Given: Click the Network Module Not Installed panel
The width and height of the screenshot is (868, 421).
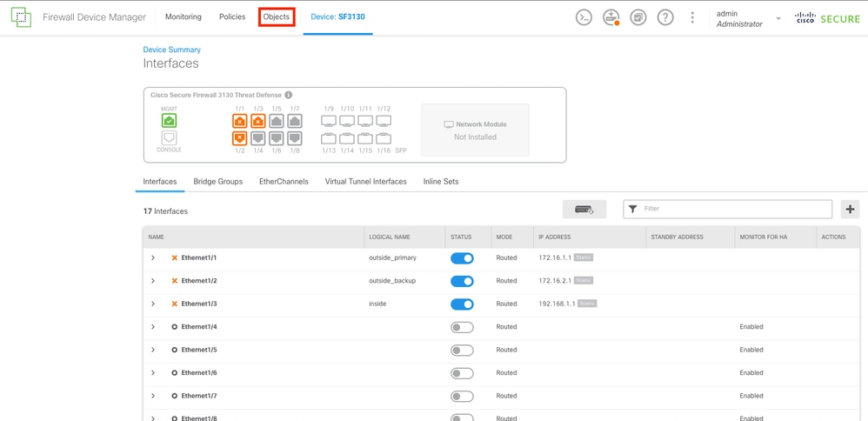Looking at the screenshot, I should (x=475, y=130).
